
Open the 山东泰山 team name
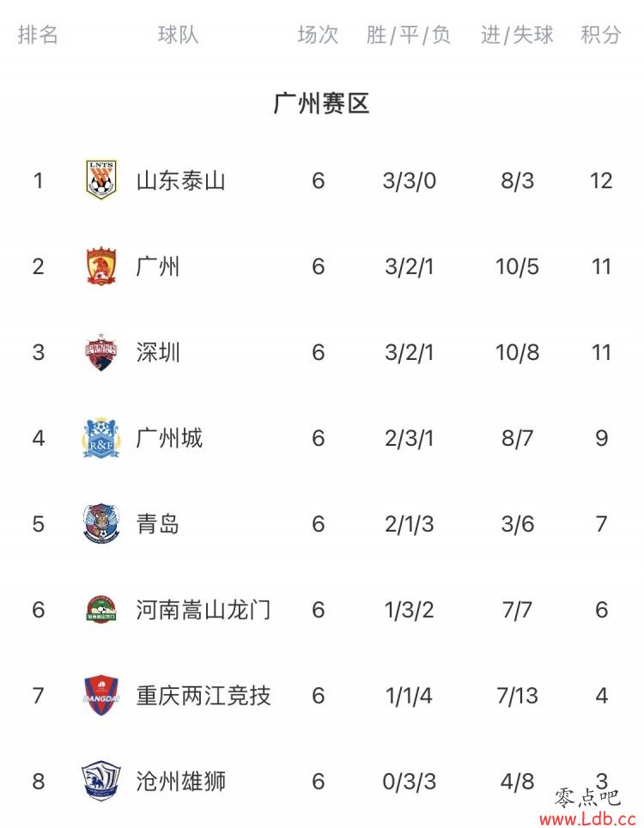[x=180, y=180]
